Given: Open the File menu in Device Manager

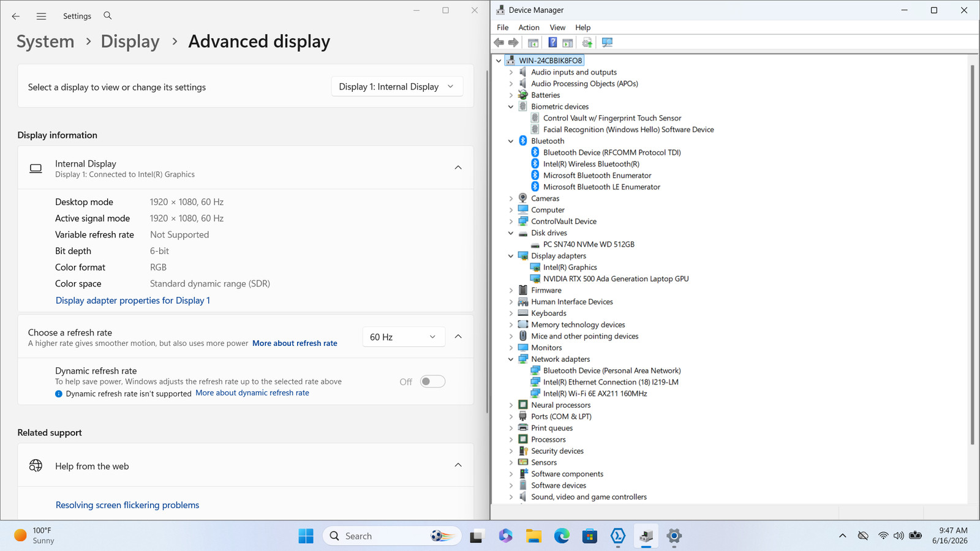Looking at the screenshot, I should 502,28.
